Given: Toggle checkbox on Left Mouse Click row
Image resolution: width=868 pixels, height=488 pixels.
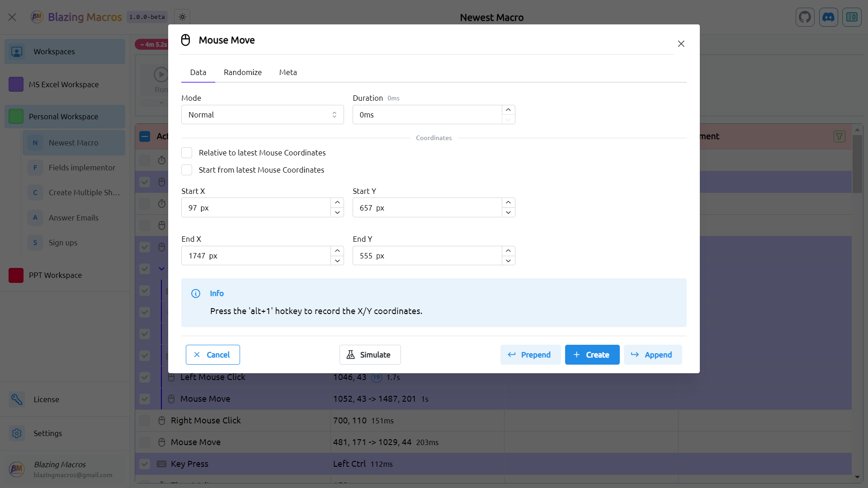Looking at the screenshot, I should pos(145,377).
